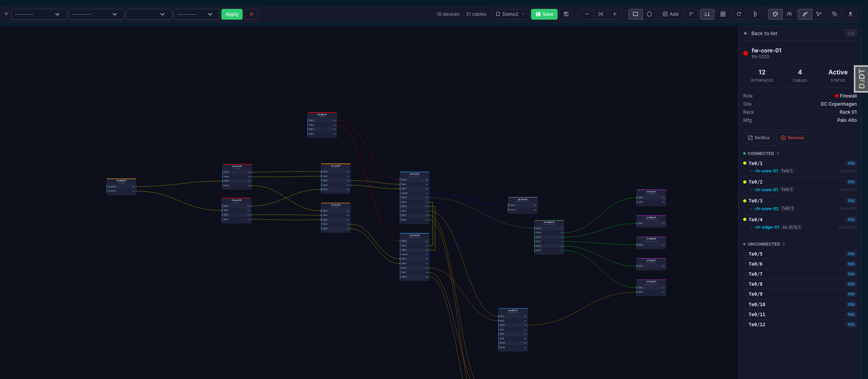The image size is (868, 379).
Task: Remove fw-core-01 from topology
Action: (792, 138)
